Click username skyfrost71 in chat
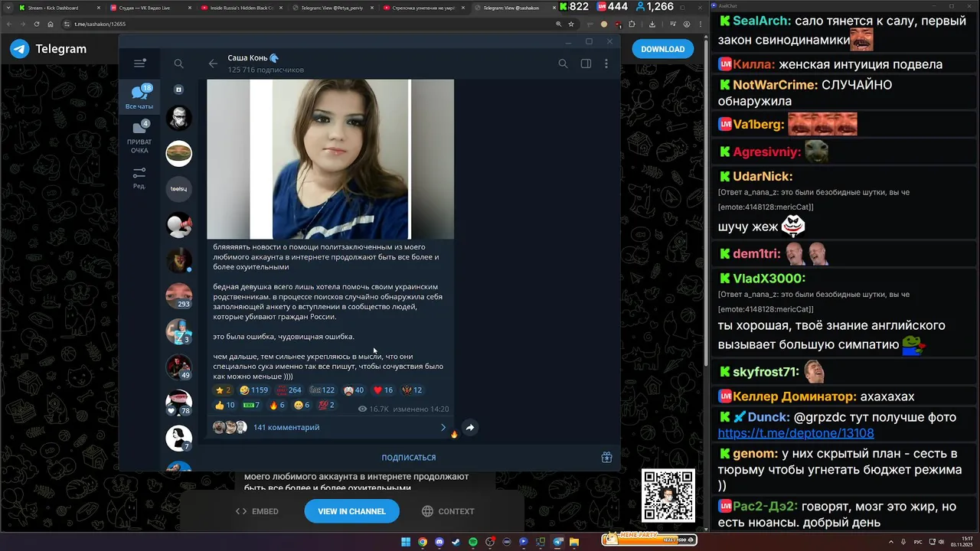The height and width of the screenshot is (551, 980). [x=766, y=372]
